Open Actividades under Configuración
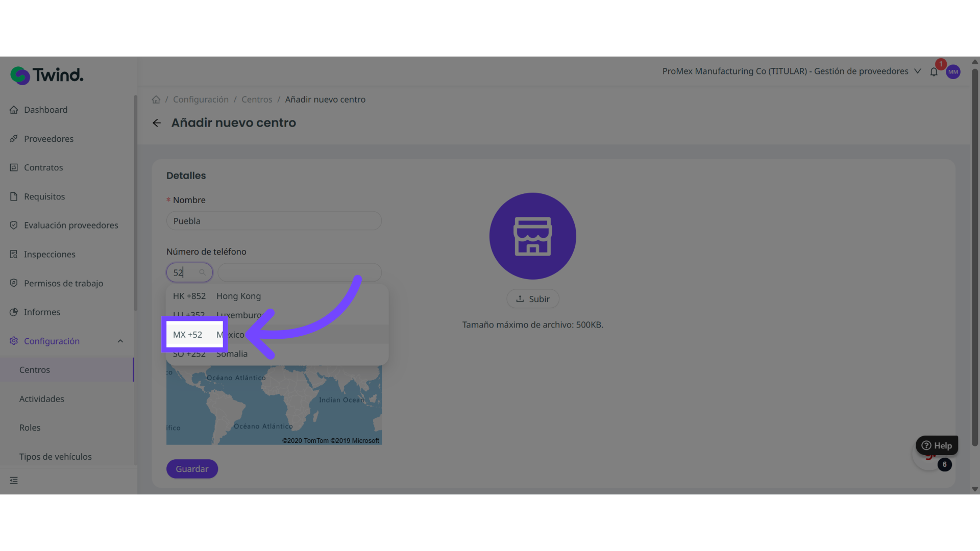 tap(42, 399)
